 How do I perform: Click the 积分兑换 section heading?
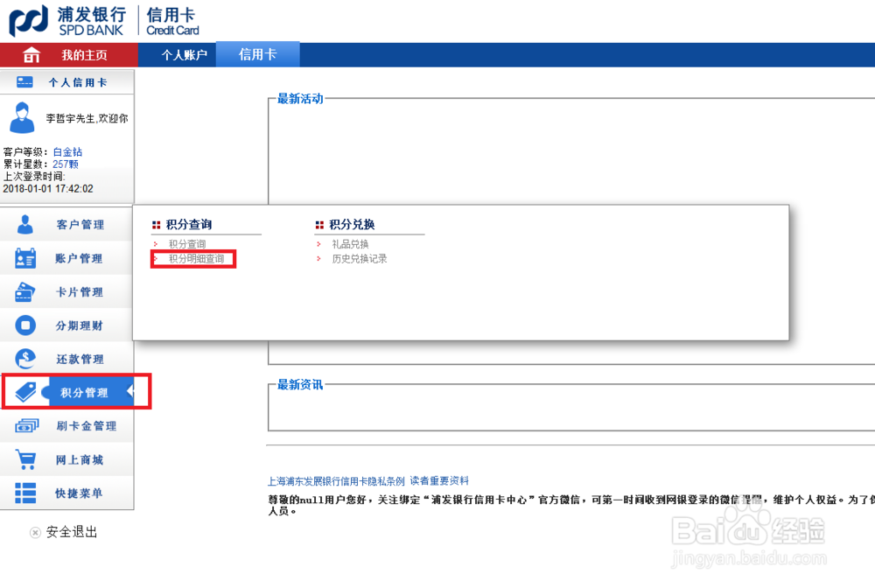(x=352, y=224)
